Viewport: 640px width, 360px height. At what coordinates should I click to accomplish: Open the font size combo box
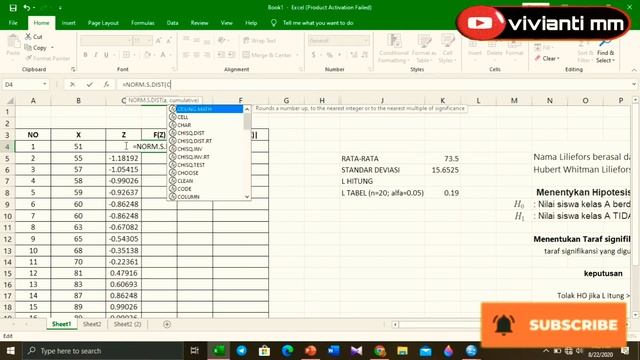(x=142, y=40)
